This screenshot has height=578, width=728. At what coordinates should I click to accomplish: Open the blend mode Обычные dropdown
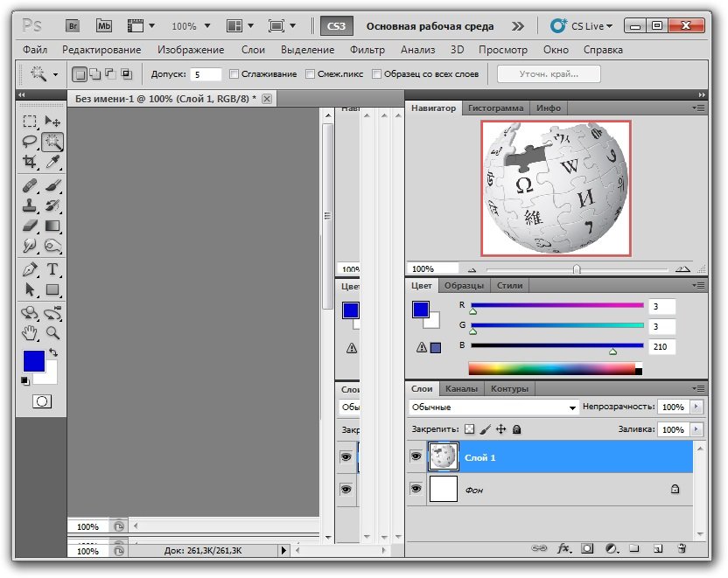(494, 407)
